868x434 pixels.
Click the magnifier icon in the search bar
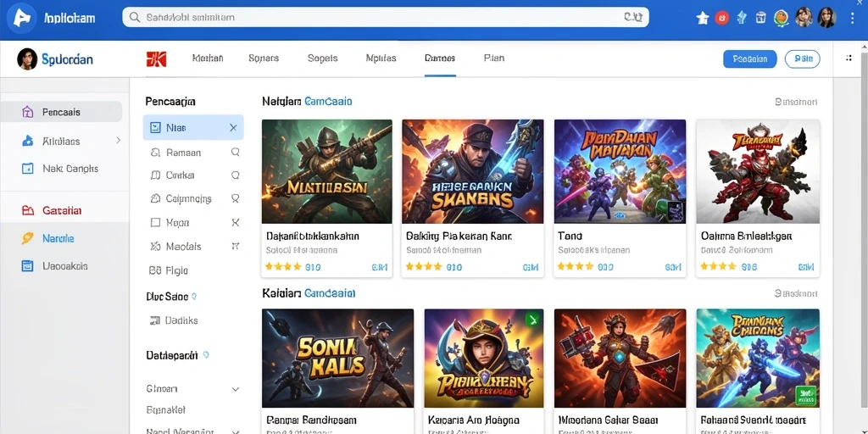click(x=135, y=18)
